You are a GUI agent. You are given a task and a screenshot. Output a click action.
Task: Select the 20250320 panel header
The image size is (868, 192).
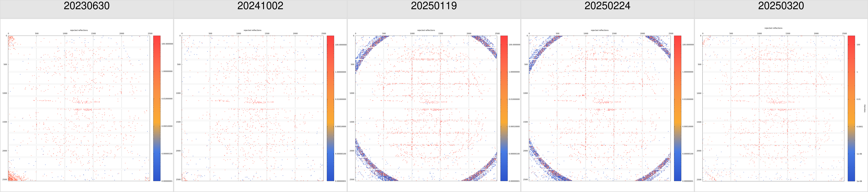pos(781,9)
